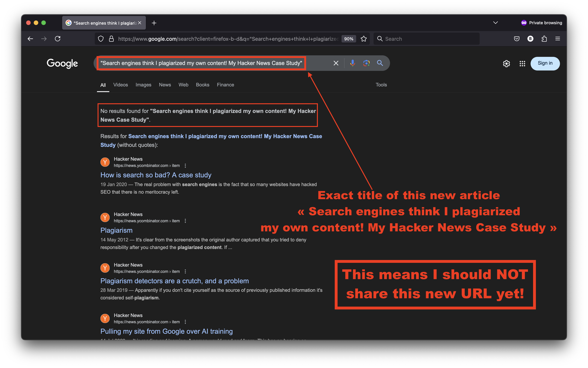Open three-dot menu for 'Pulling my site' result
This screenshot has height=368, width=588.
point(185,322)
